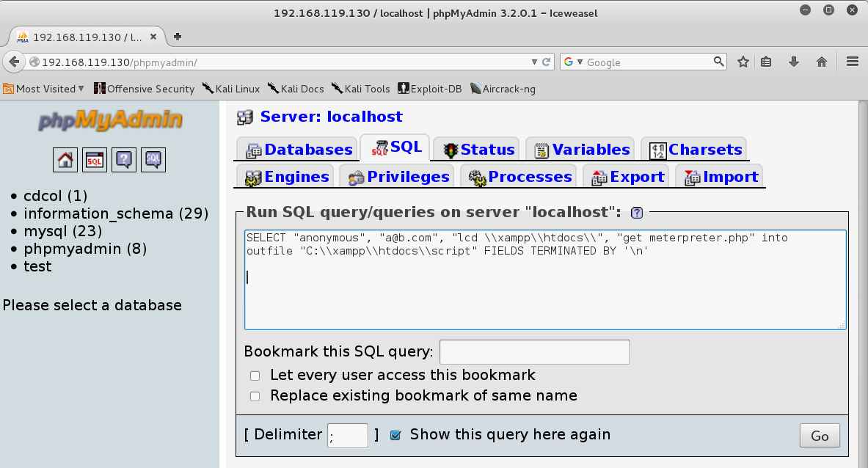Image resolution: width=868 pixels, height=468 pixels.
Task: Open the Status tab
Action: click(x=476, y=150)
